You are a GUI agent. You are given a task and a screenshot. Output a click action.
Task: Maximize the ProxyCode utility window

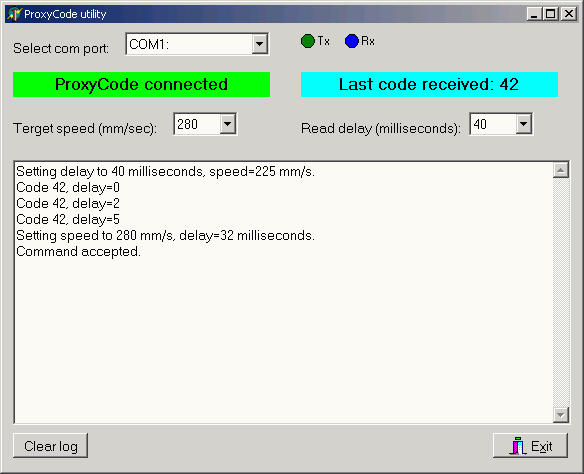click(550, 14)
